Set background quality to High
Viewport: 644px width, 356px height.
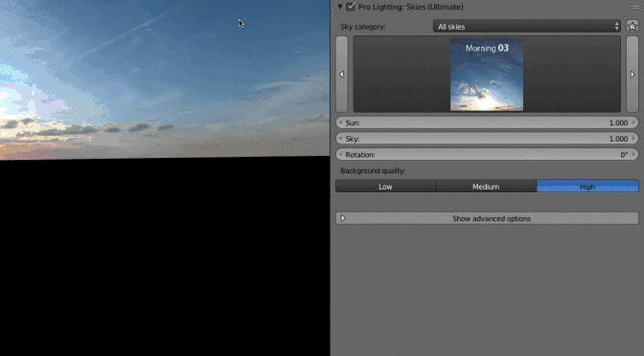pos(587,187)
